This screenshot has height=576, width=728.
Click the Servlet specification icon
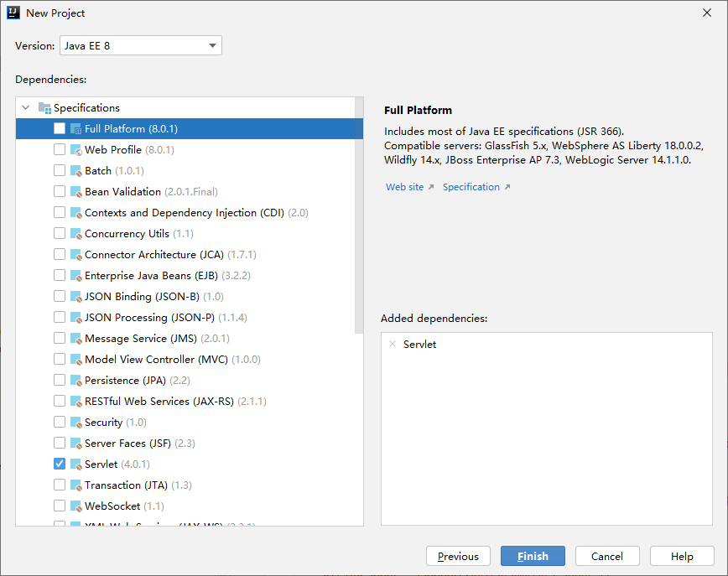(76, 464)
